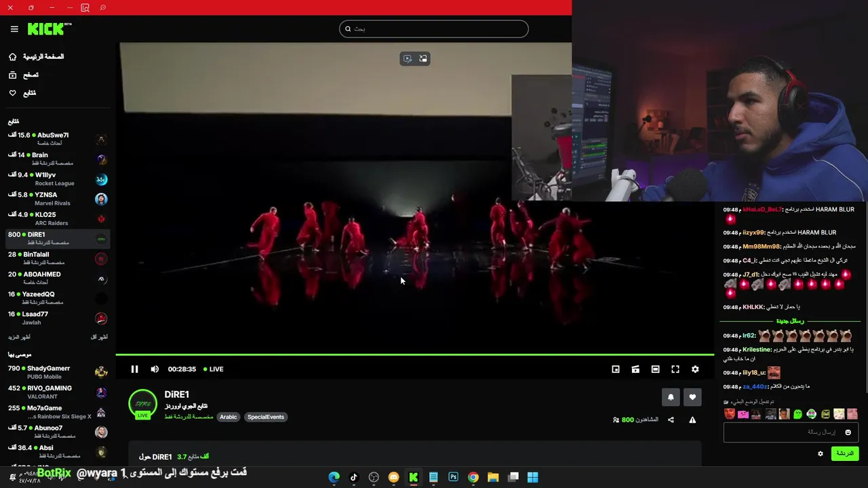Pause the live stream video

tap(134, 369)
